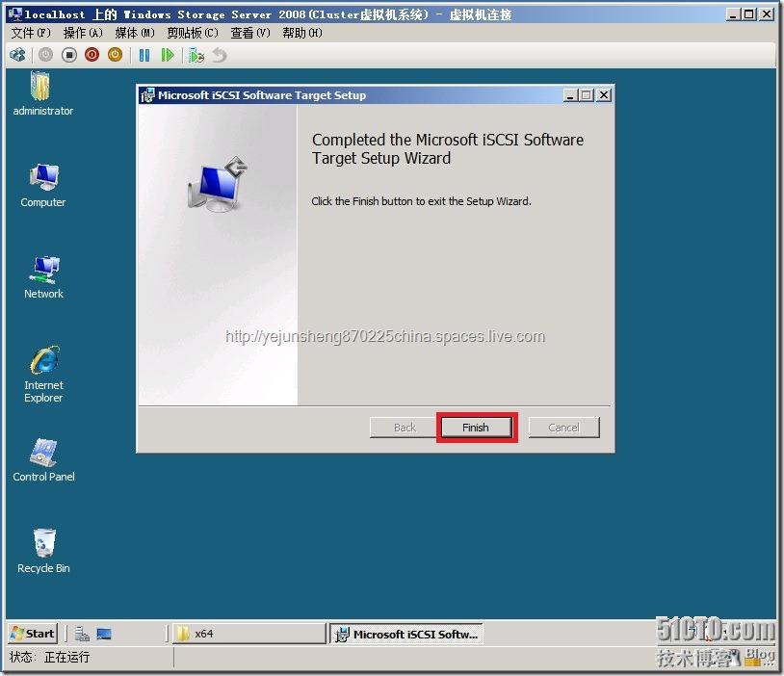
Task: Switch to the x64 folder taskbar button
Action: click(249, 634)
